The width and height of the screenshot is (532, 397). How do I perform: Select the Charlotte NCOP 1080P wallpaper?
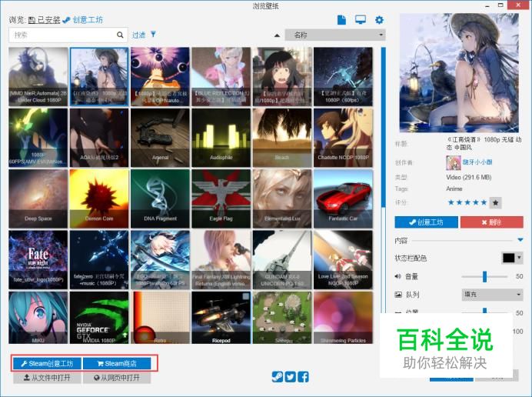[343, 138]
